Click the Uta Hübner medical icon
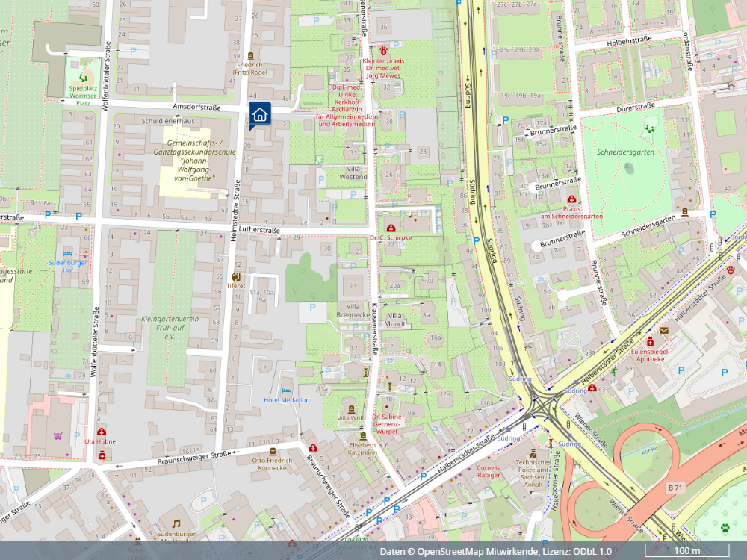The width and height of the screenshot is (747, 560). [x=102, y=432]
